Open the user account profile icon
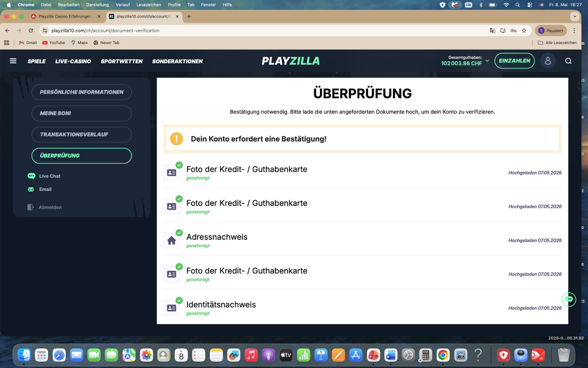Viewport: 588px width, 368px height. 548,61
